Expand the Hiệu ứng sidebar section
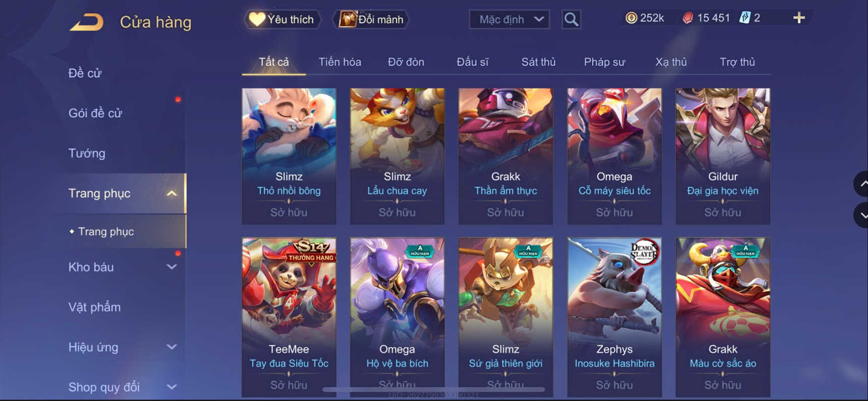The width and height of the screenshot is (868, 401). (x=171, y=347)
